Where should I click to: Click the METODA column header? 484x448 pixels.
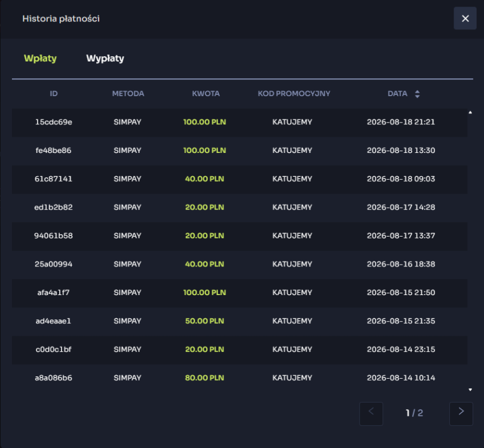[128, 94]
